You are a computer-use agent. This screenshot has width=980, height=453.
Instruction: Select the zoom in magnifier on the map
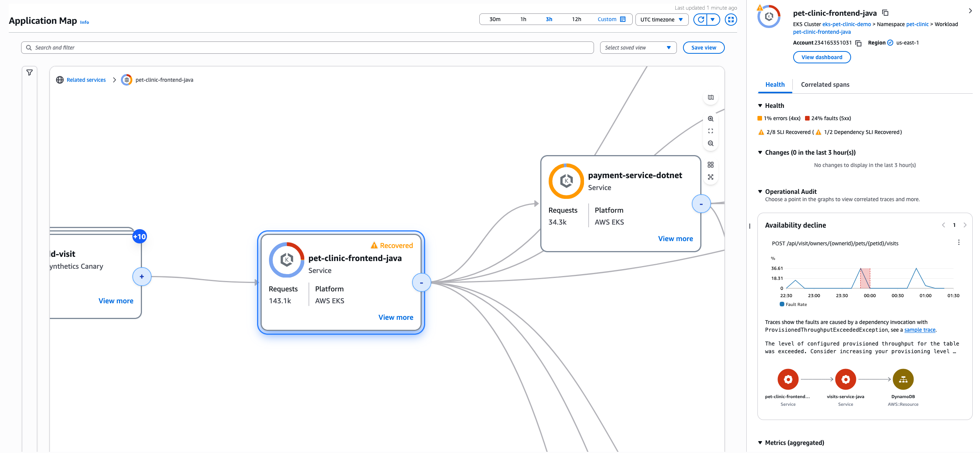coord(711,119)
